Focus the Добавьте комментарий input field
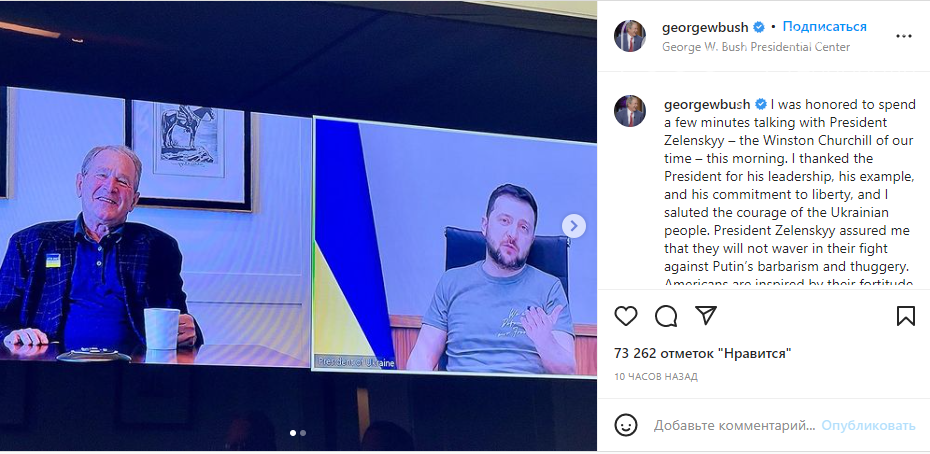This screenshot has height=454, width=930. tap(734, 426)
